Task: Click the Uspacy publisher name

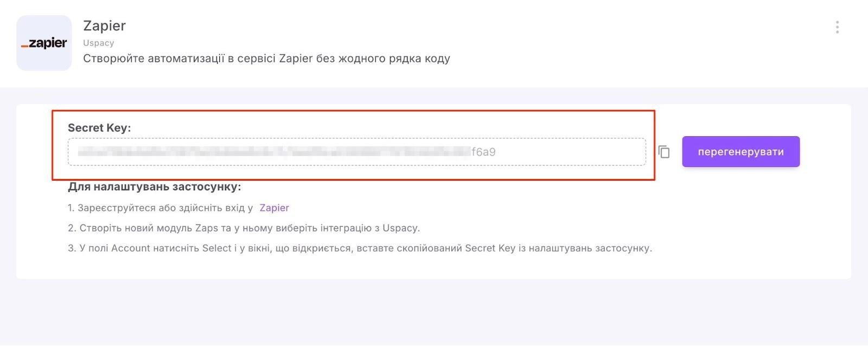Action: coord(99,43)
